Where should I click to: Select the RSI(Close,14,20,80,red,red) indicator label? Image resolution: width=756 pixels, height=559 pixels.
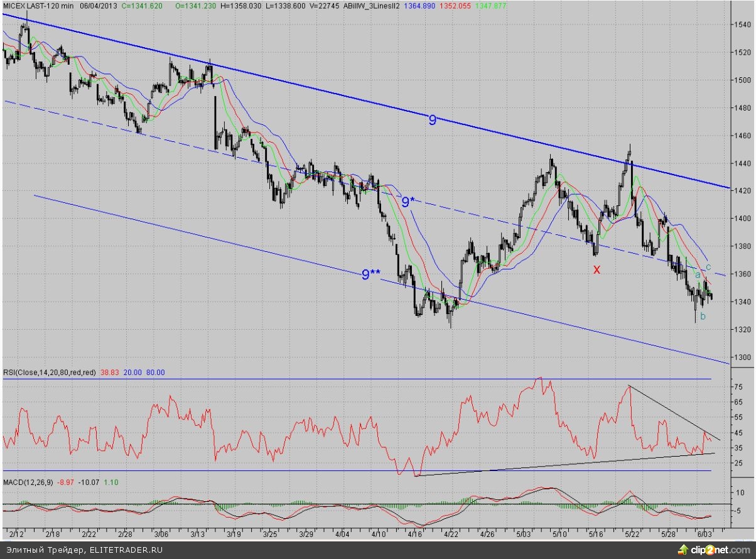tap(50, 372)
